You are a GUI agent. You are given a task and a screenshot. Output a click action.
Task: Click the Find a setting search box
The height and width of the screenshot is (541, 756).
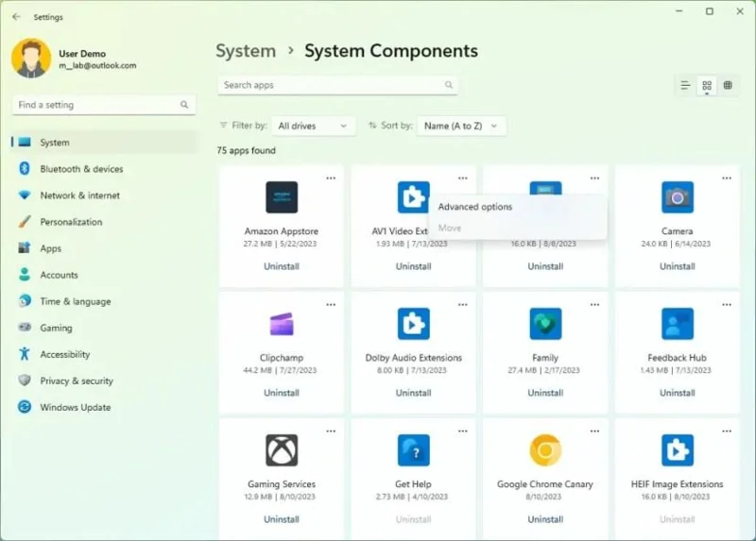(104, 105)
